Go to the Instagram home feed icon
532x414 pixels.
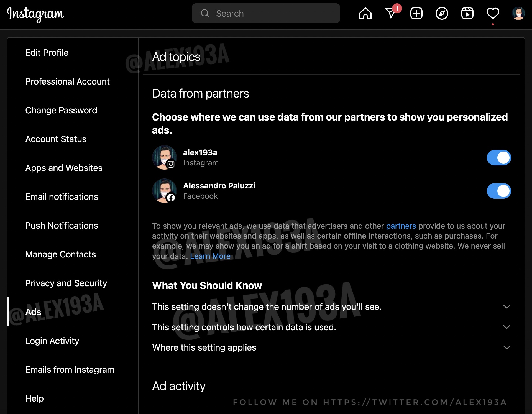365,13
